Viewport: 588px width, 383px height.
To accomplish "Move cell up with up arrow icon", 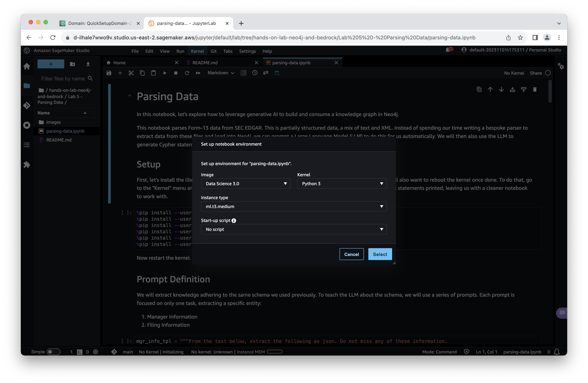I will 490,89.
